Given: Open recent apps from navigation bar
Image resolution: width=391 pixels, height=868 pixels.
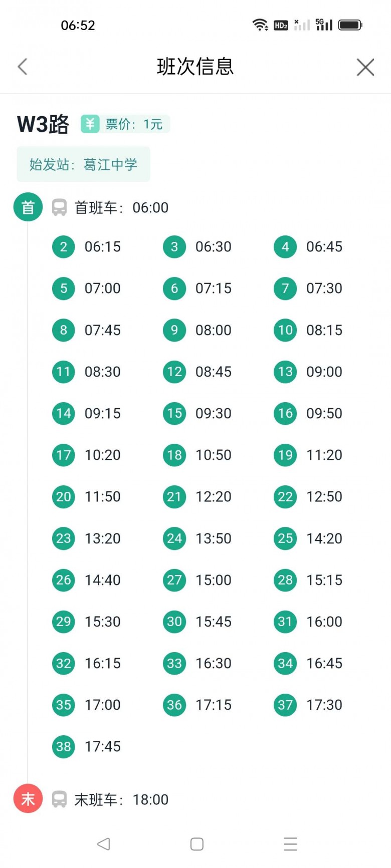Looking at the screenshot, I should [290, 844].
